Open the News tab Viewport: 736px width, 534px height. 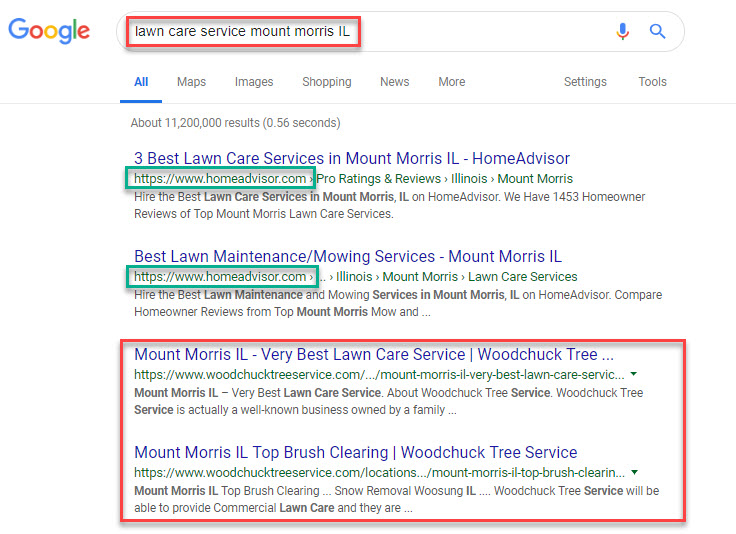point(394,82)
